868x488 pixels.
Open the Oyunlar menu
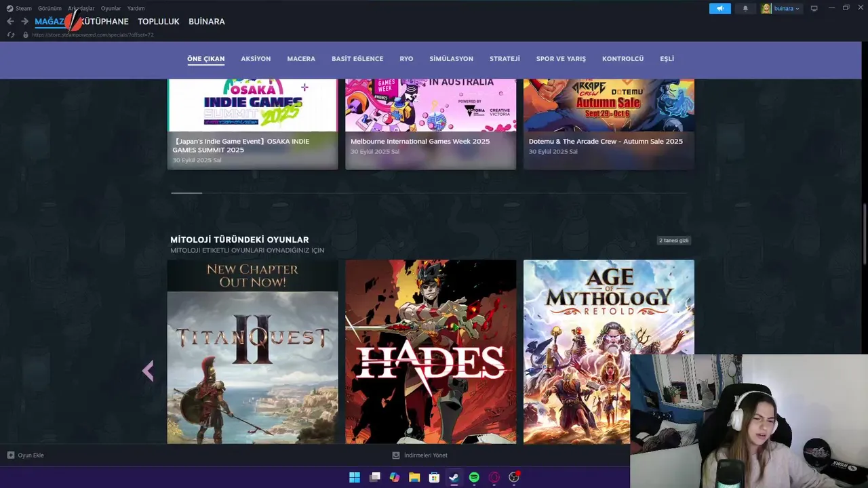(x=111, y=9)
